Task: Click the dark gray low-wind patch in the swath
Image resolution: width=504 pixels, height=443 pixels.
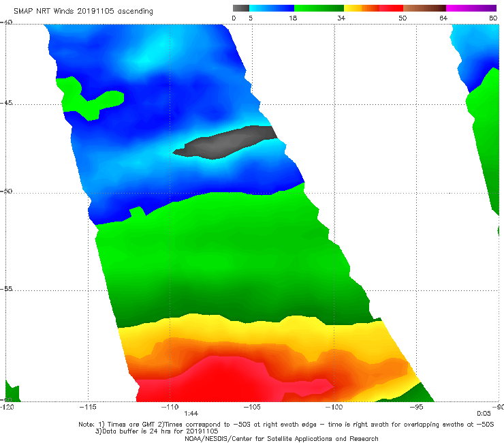Action: [x=225, y=142]
